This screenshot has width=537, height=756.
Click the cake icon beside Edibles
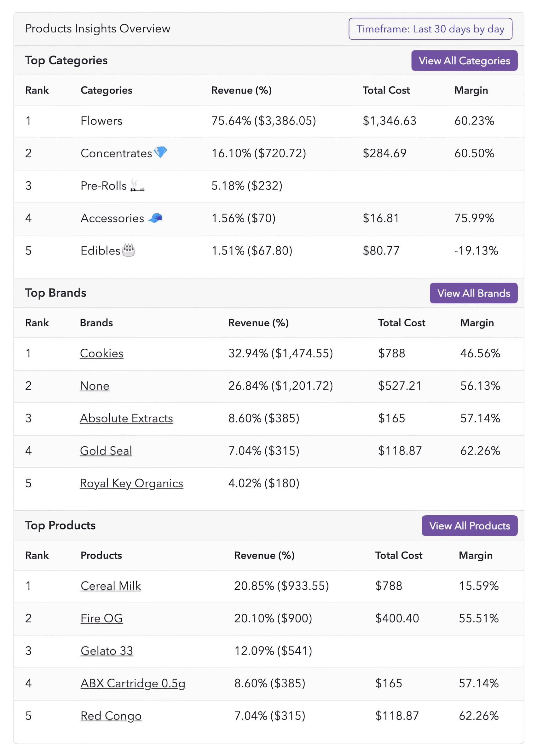[129, 250]
